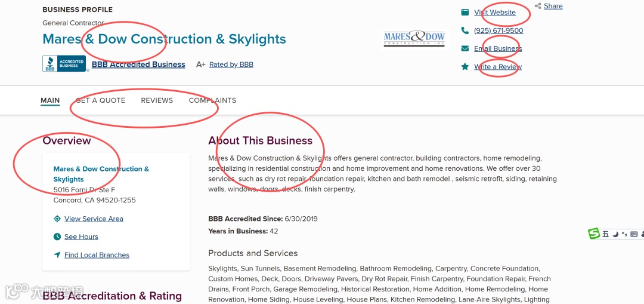Click the website window icon

click(465, 13)
